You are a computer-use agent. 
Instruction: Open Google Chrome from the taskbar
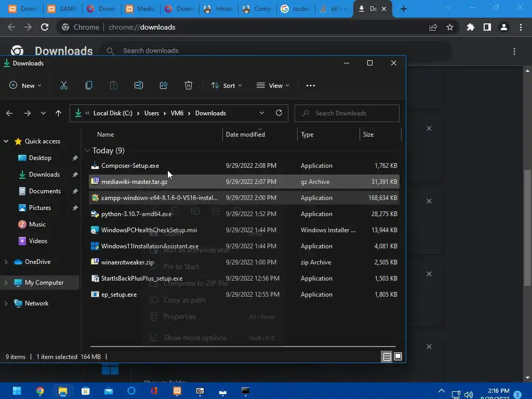tap(40, 391)
